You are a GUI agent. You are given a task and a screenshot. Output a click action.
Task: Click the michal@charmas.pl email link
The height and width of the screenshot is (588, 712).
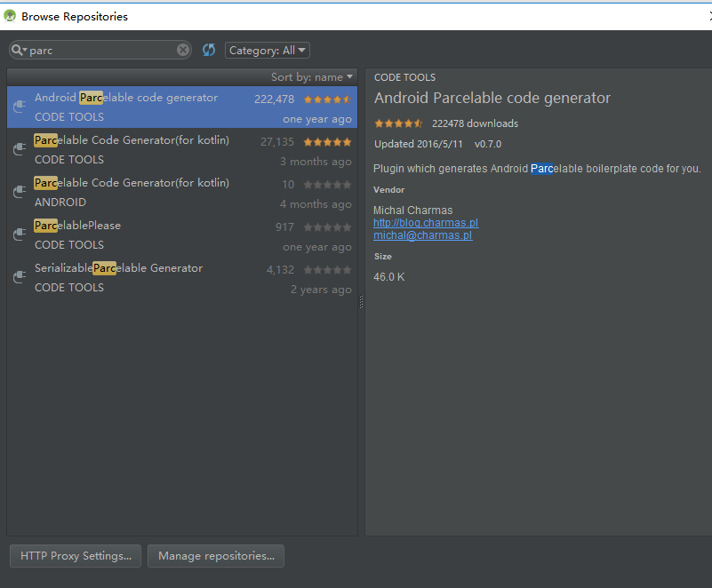(423, 235)
